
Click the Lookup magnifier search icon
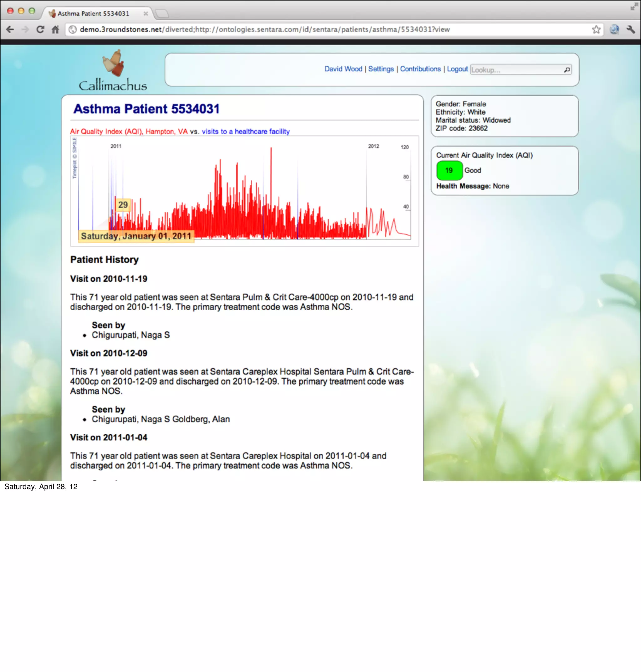(x=567, y=70)
